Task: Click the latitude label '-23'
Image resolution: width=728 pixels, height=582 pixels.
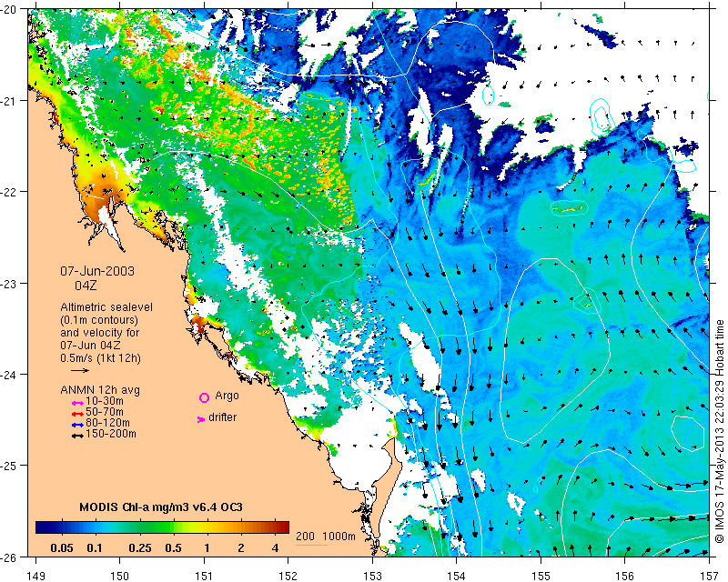Action: [x=9, y=283]
